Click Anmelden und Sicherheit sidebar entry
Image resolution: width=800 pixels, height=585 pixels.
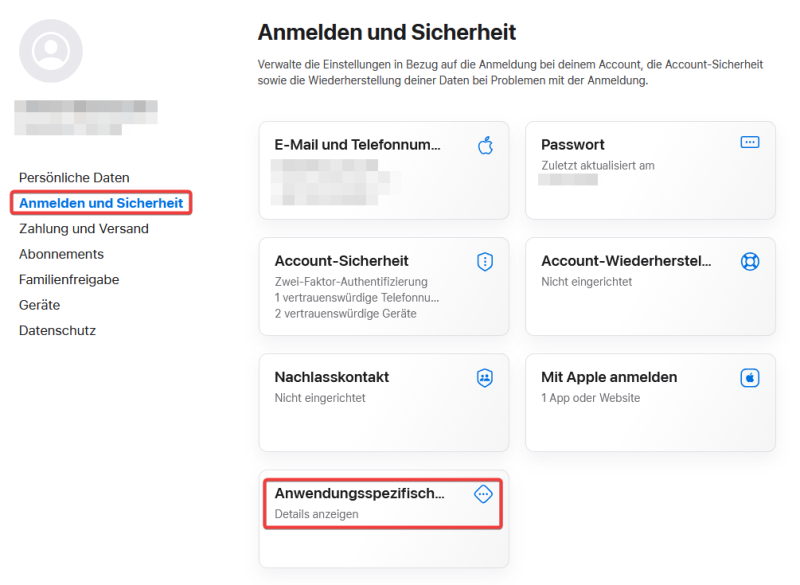point(100,203)
